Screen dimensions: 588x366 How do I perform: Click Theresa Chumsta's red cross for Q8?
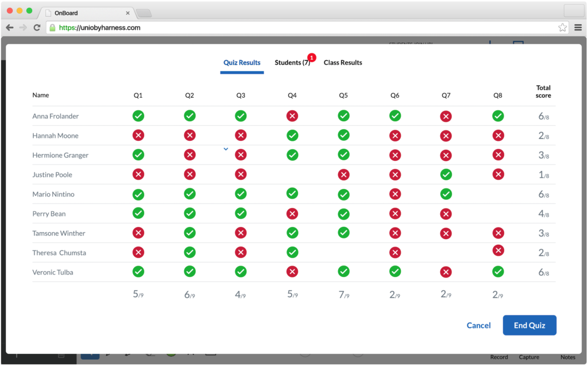498,251
